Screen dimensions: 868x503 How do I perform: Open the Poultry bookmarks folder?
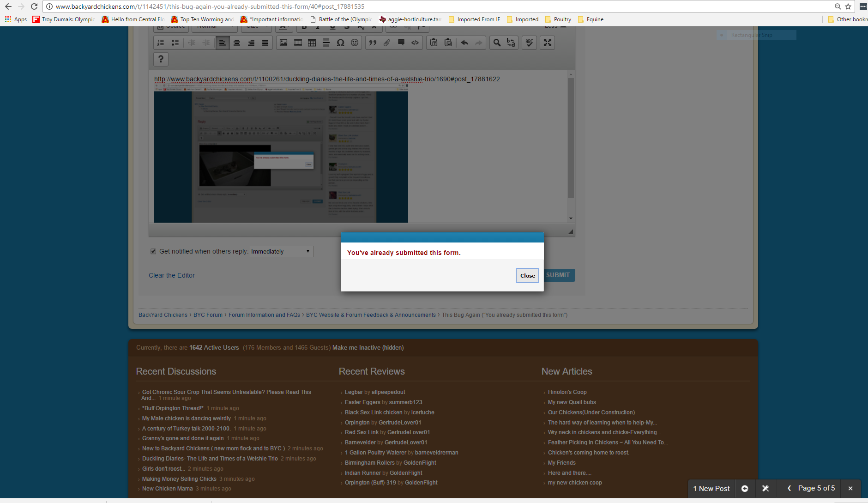[558, 19]
